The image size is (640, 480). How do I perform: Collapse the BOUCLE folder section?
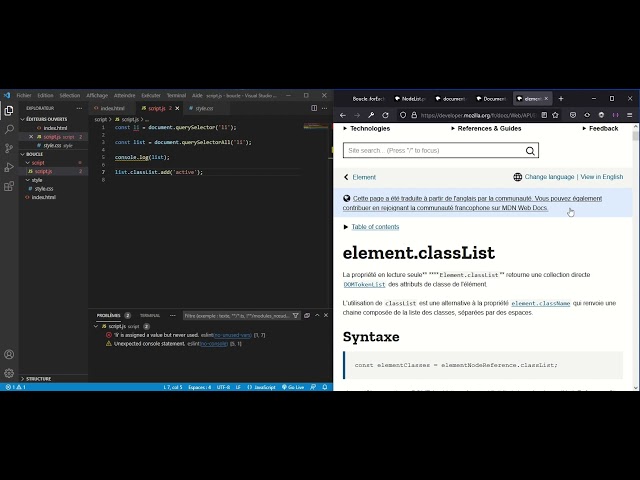point(32,154)
